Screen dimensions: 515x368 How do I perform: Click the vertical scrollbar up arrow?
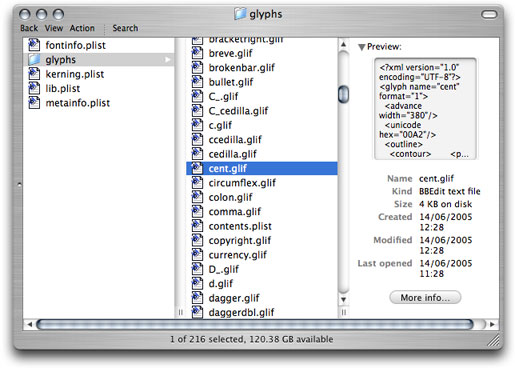coord(343,44)
